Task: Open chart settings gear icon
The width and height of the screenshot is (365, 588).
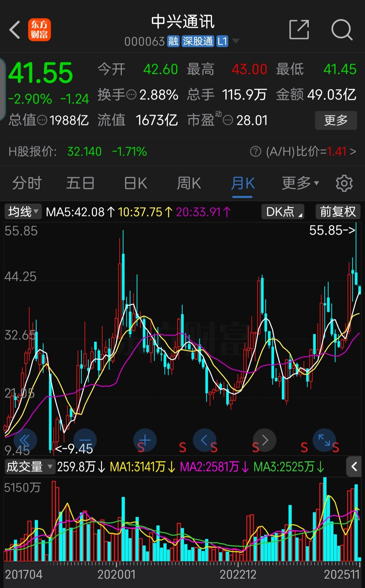Action: [x=344, y=183]
